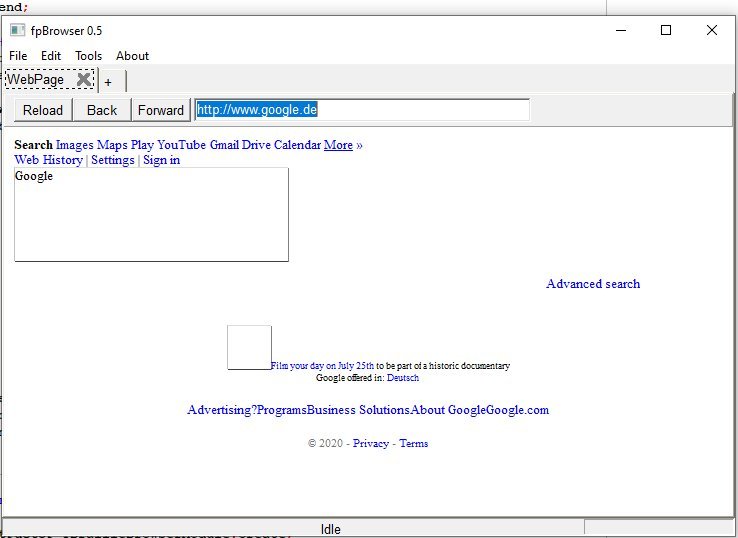
Task: Open the Images link
Action: click(74, 145)
